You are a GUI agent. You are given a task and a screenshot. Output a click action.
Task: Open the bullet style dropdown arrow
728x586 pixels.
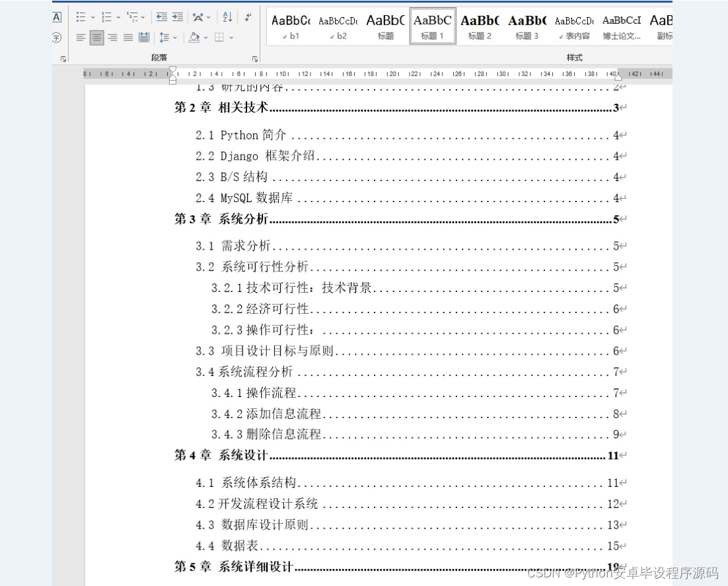point(92,17)
